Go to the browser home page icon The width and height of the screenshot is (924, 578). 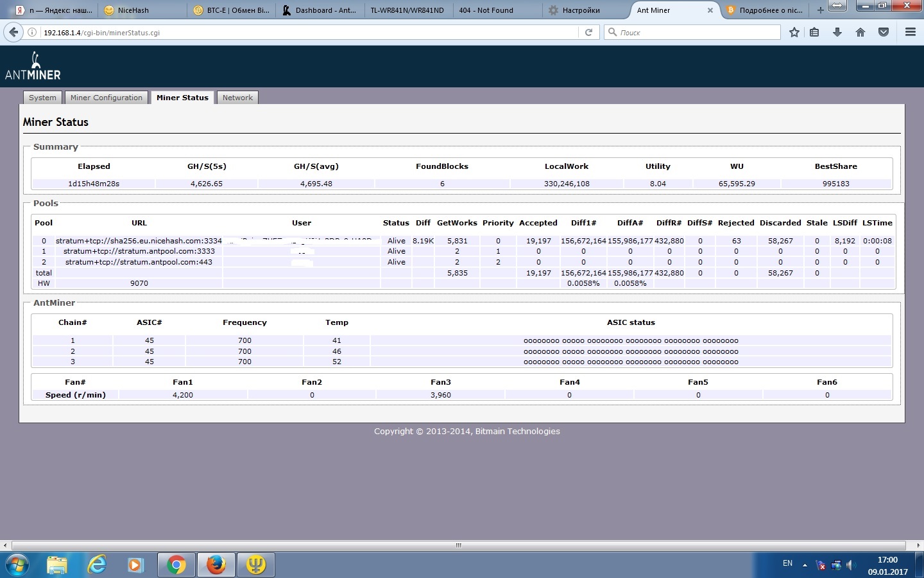click(x=860, y=32)
